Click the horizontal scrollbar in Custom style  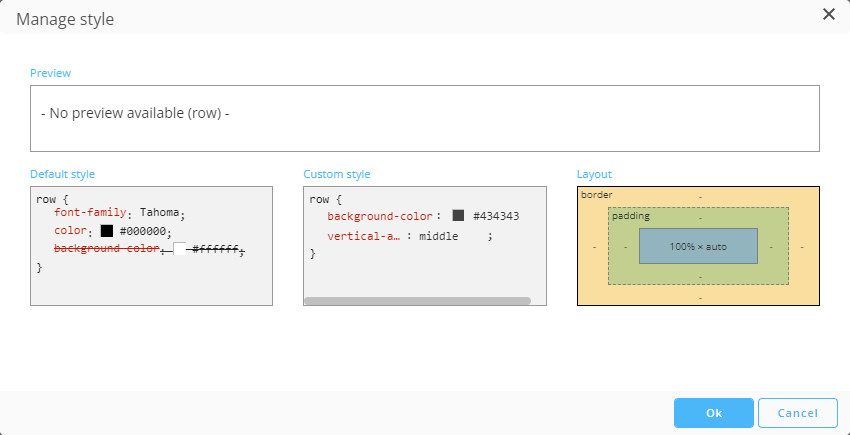click(417, 300)
